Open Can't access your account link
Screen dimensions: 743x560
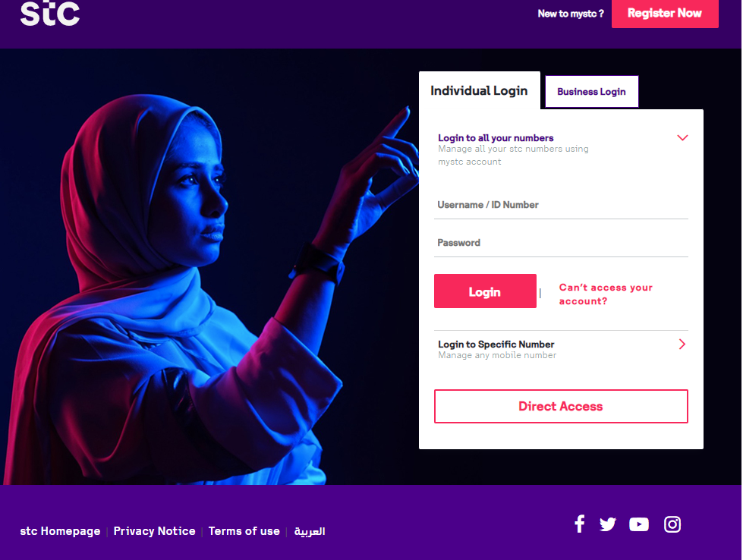pos(606,294)
